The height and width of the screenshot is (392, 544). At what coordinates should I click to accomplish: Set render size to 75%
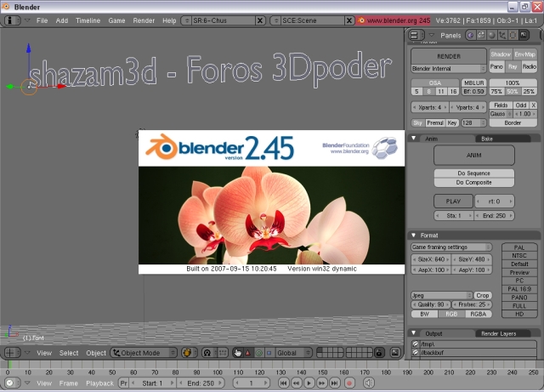[496, 91]
